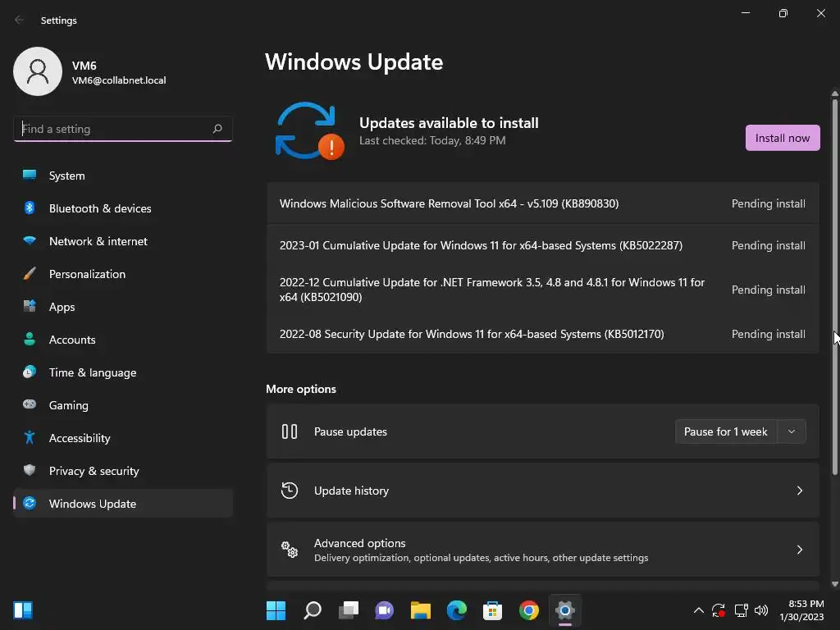Open System settings category

(123, 176)
